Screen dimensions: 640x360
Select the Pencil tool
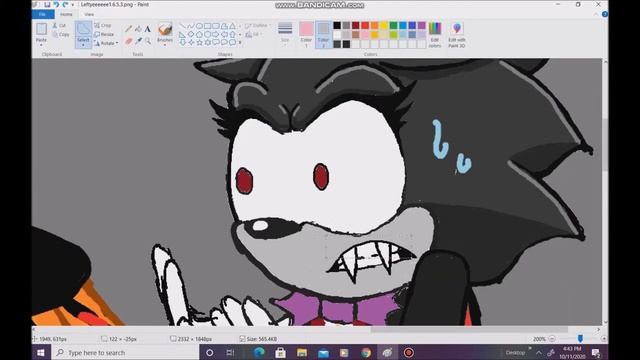click(x=129, y=29)
